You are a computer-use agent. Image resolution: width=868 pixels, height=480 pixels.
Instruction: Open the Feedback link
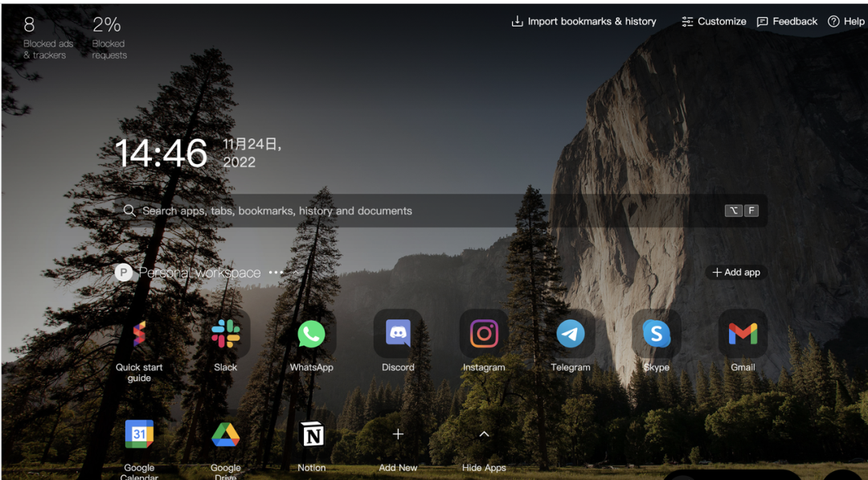[787, 22]
